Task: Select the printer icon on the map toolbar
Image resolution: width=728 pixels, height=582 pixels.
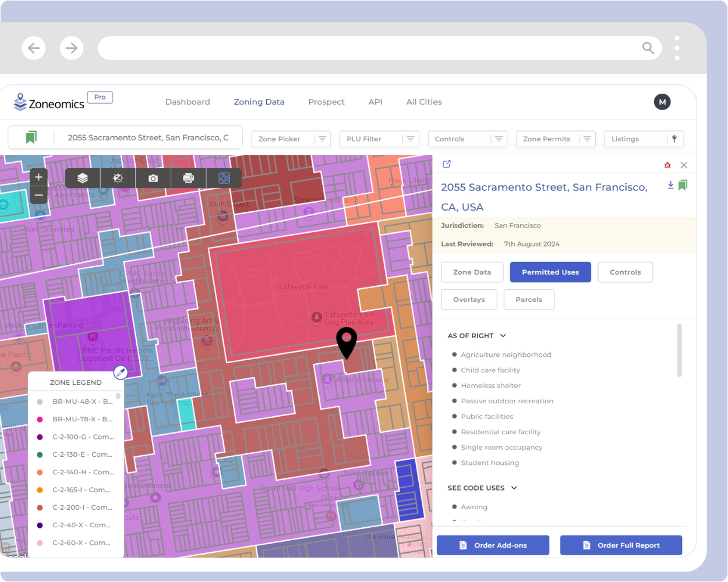Action: tap(189, 178)
